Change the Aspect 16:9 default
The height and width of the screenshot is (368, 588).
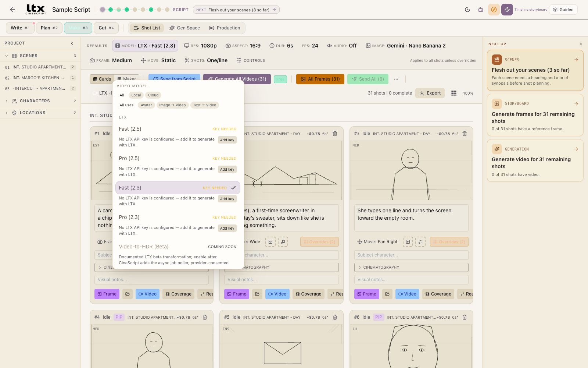pyautogui.click(x=243, y=46)
